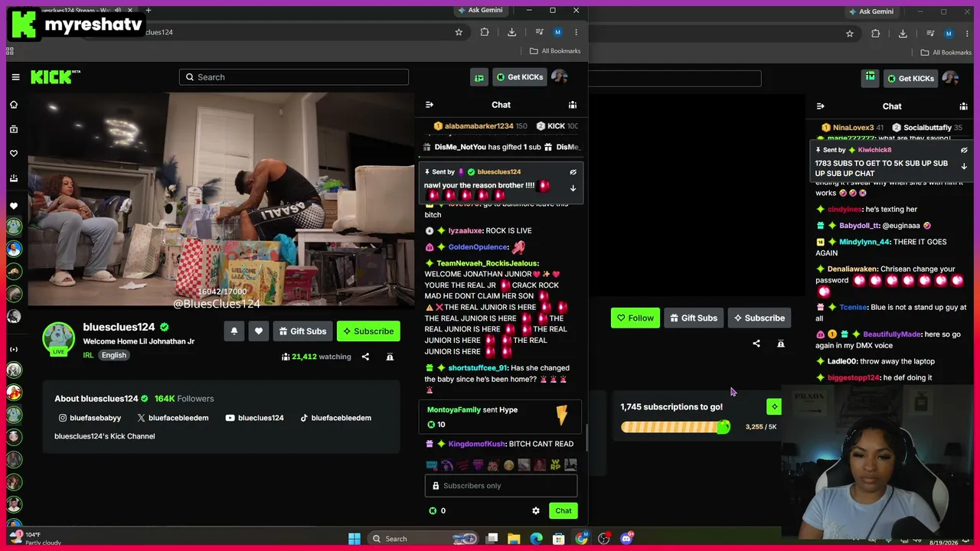Open the Windows Start menu
Screen dimensions: 980x551
coord(354,539)
